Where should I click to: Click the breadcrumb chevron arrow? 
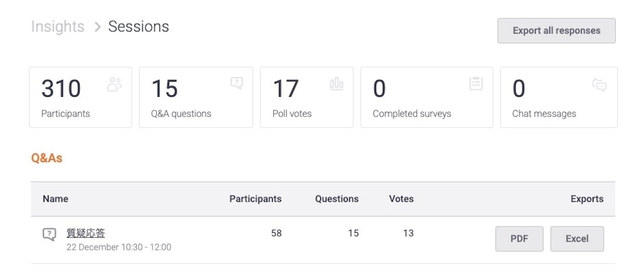pyautogui.click(x=98, y=27)
